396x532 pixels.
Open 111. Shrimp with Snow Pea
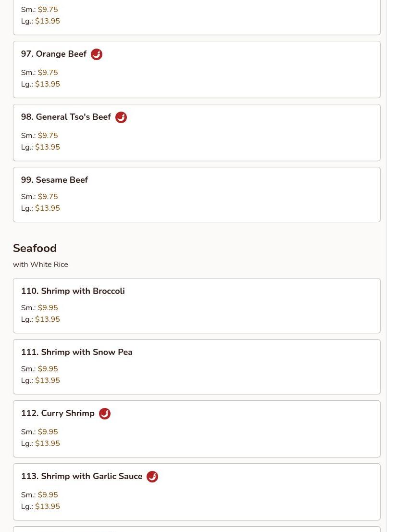[x=76, y=352]
